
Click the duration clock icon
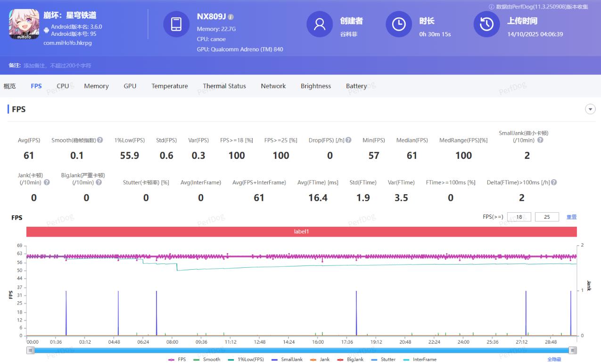(x=399, y=24)
